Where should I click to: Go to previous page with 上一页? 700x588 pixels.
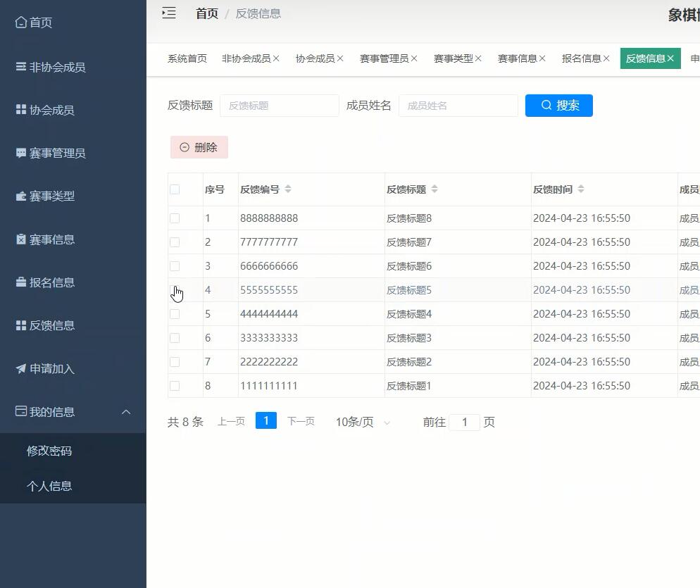231,421
